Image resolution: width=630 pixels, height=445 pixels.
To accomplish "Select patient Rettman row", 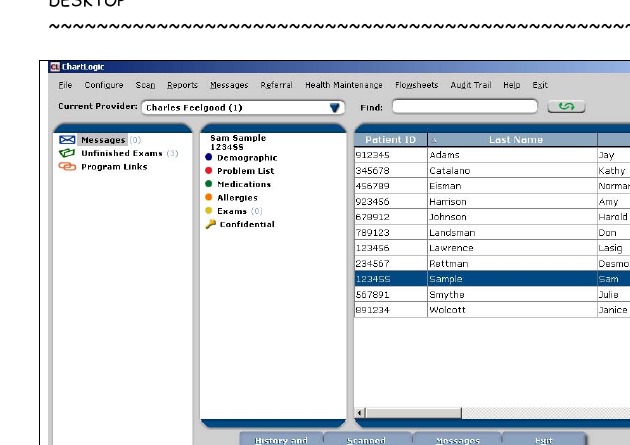I will [x=492, y=263].
